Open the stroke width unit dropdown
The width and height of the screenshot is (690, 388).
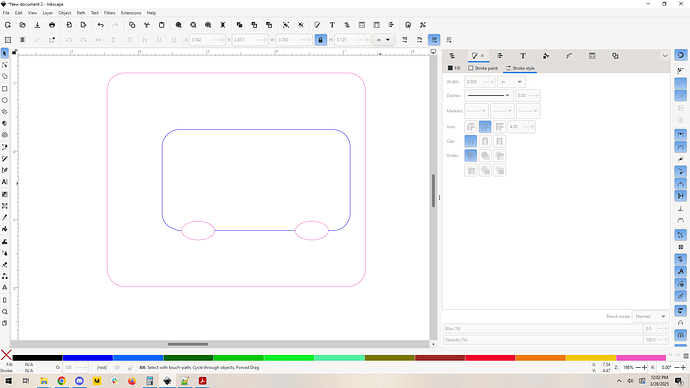click(x=511, y=82)
